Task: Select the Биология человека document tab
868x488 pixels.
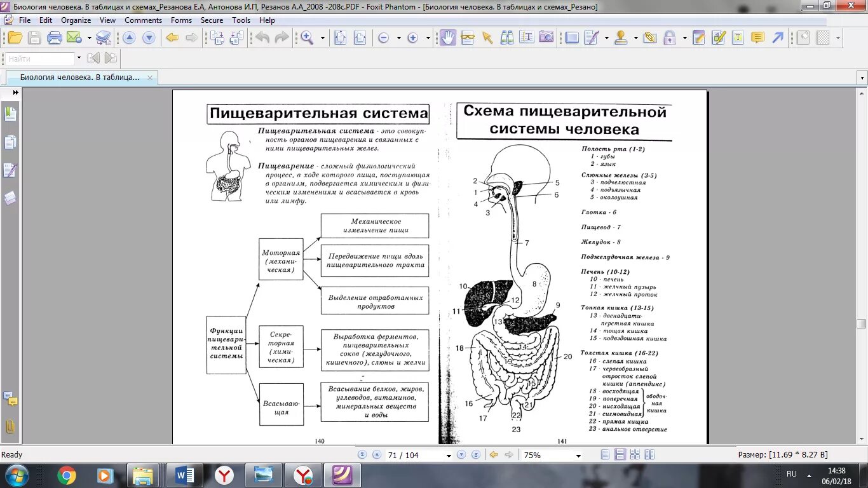Action: [x=80, y=78]
